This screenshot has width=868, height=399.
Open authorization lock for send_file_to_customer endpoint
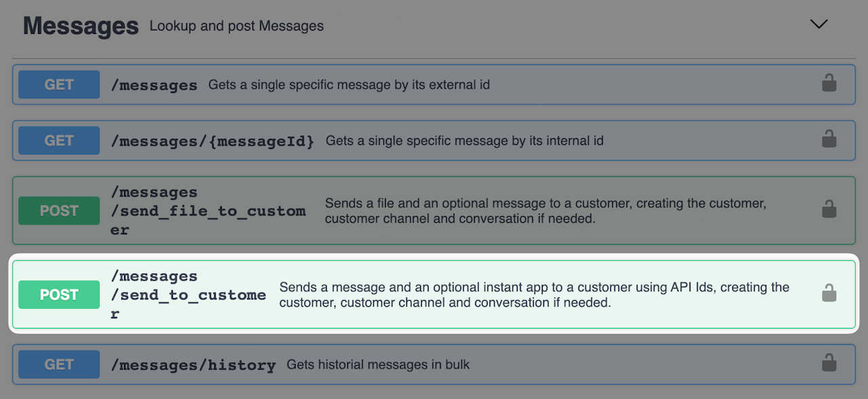coord(829,209)
